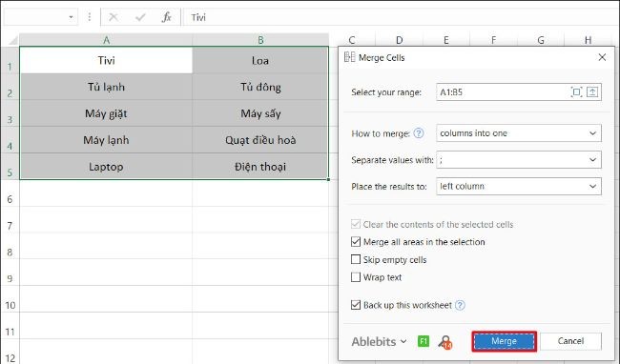The width and height of the screenshot is (620, 364).
Task: Toggle Back up this worksheet checkbox
Action: [x=356, y=305]
